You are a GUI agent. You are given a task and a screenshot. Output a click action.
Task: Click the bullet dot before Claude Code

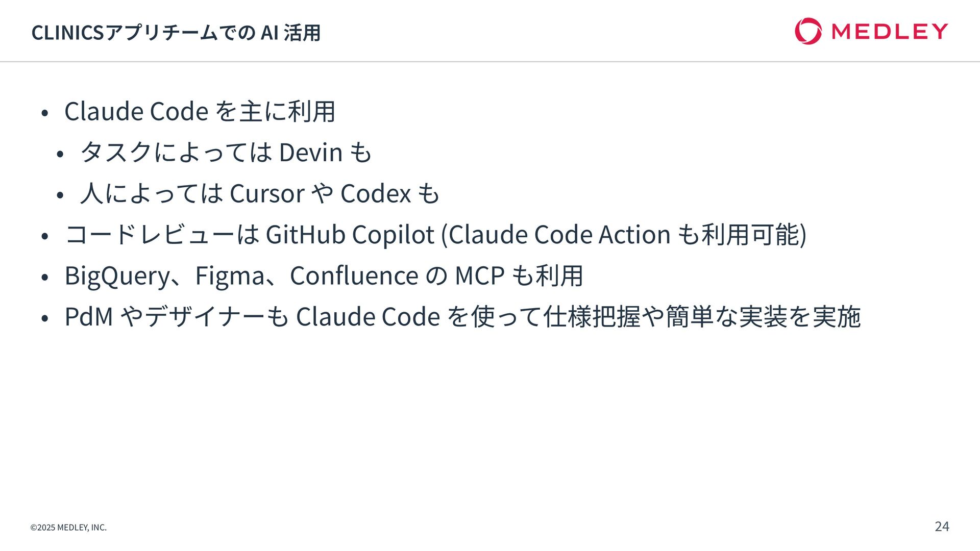pyautogui.click(x=45, y=113)
